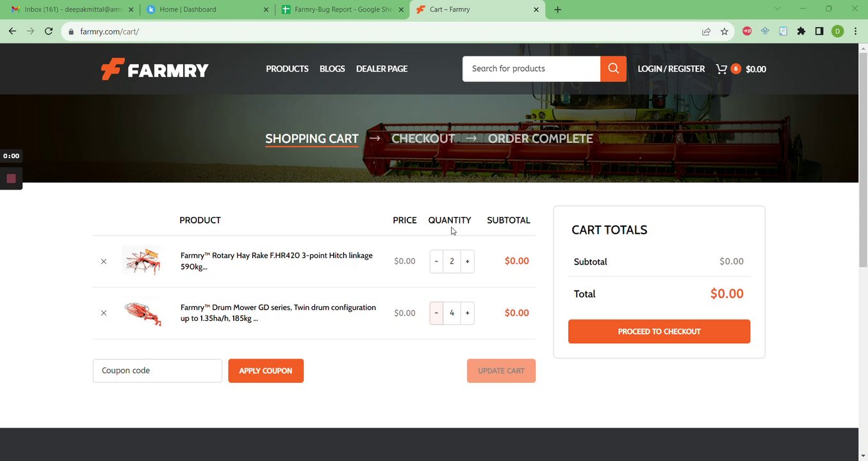Click the Coupon code input field
Viewport: 868px width, 461px height.
(158, 371)
